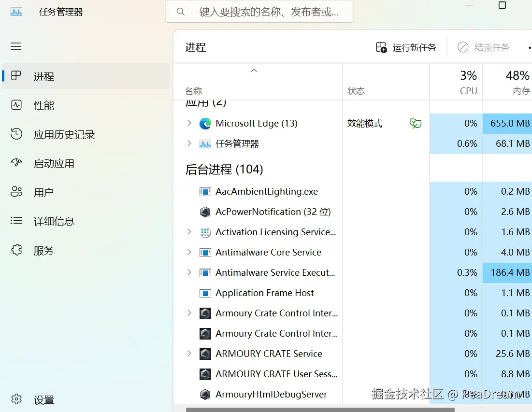This screenshot has height=412, width=532.
Task: Click the horizontal scrollbar at bottom
Action: pyautogui.click(x=320, y=410)
